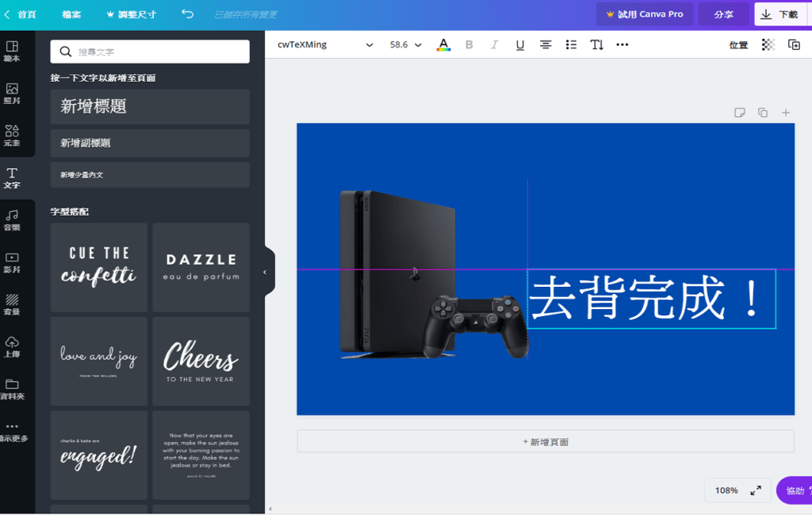Open the 位置 position options
812x515 pixels.
[738, 45]
